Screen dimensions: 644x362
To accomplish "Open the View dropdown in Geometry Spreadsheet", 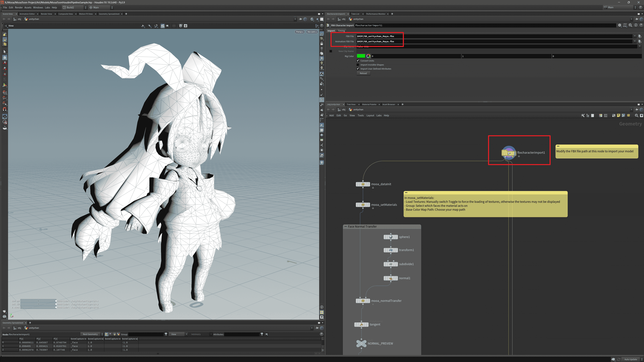I will [x=178, y=334].
